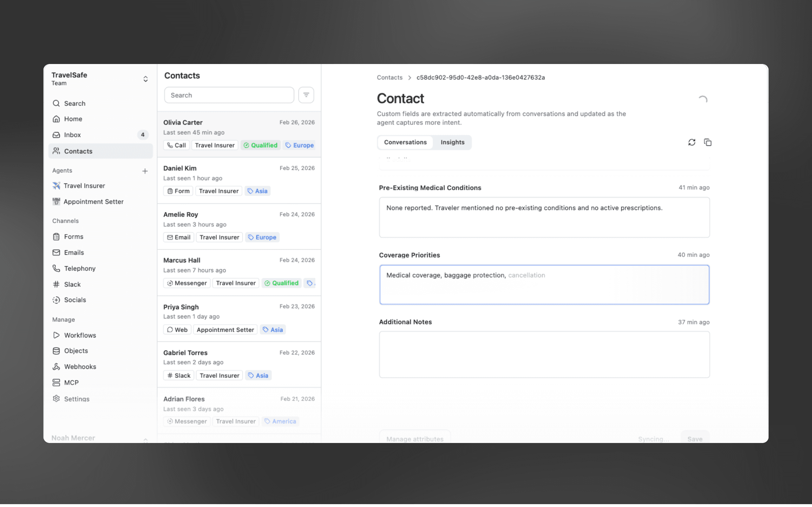The width and height of the screenshot is (812, 507).
Task: Click the copy contact icon
Action: point(707,142)
